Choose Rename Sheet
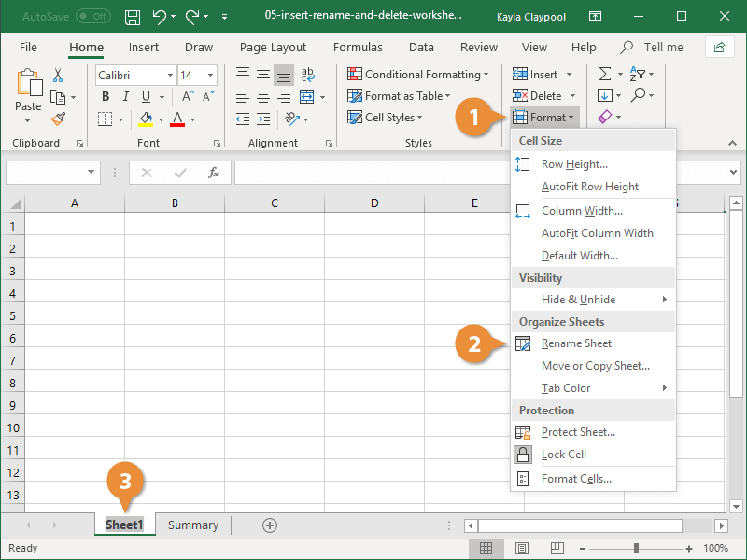The image size is (747, 560). pos(593,343)
